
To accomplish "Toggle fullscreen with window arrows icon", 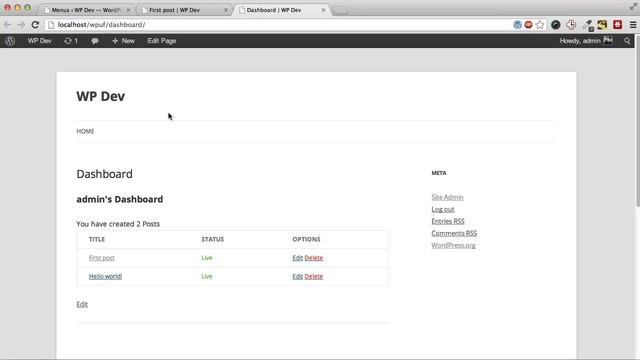I will click(x=633, y=7).
